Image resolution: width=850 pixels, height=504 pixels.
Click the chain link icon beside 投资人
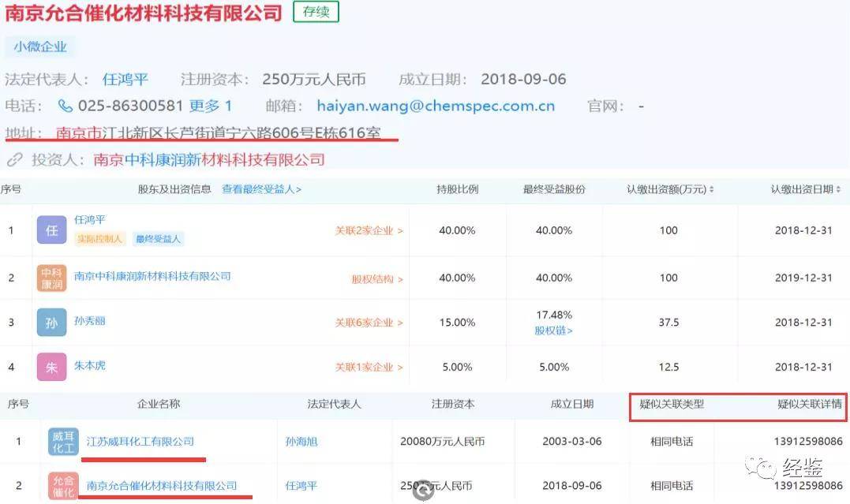(x=14, y=160)
